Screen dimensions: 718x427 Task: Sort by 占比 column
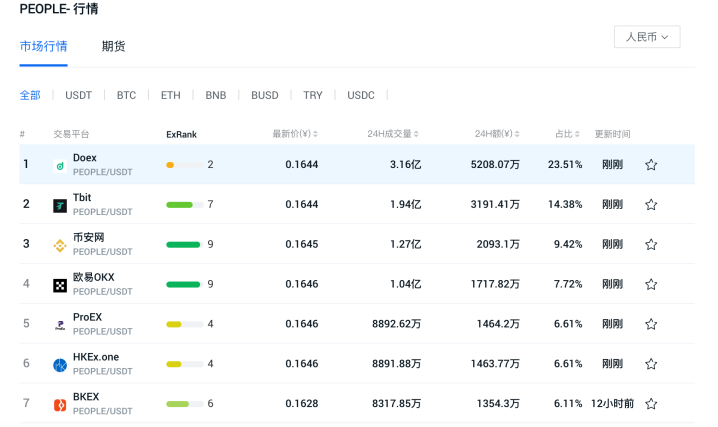pos(567,134)
